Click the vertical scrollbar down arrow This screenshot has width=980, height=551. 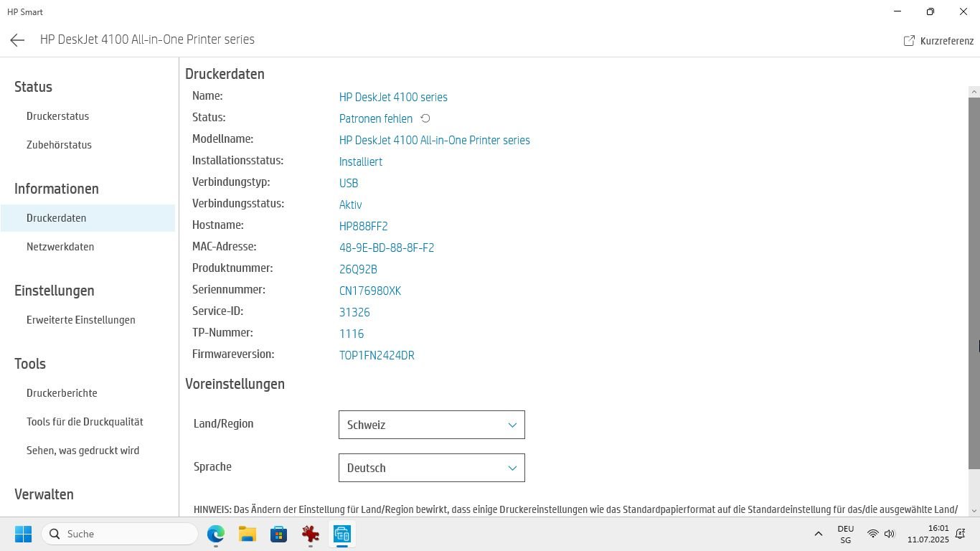click(974, 511)
